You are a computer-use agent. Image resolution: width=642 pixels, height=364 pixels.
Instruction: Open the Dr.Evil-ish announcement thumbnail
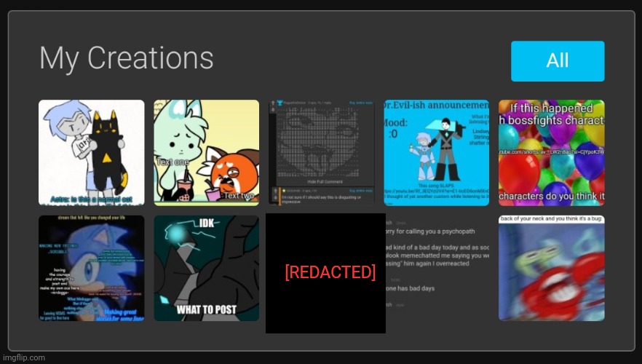coord(437,153)
